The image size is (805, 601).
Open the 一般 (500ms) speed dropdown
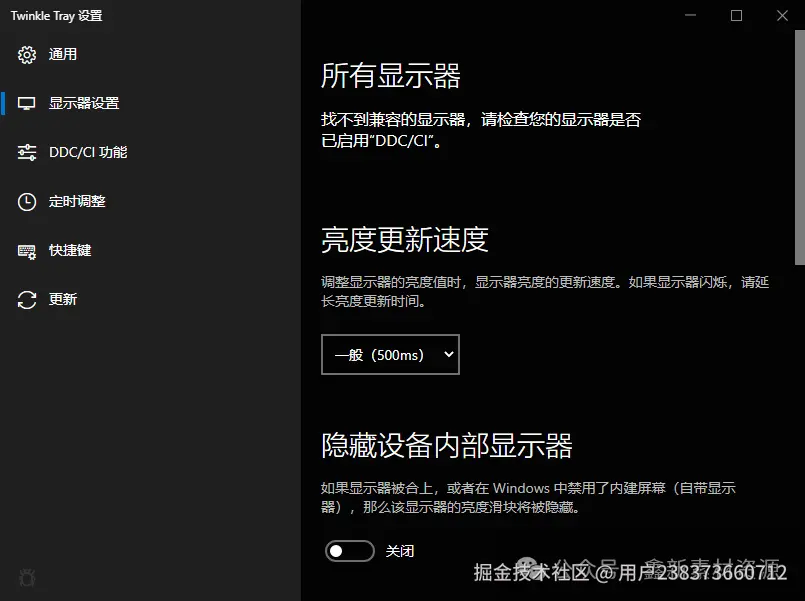[x=390, y=355]
